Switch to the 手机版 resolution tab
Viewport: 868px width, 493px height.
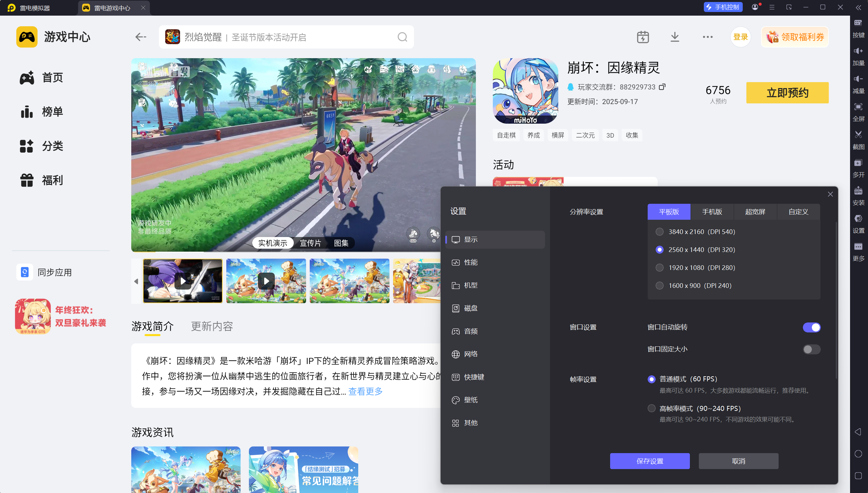click(712, 212)
